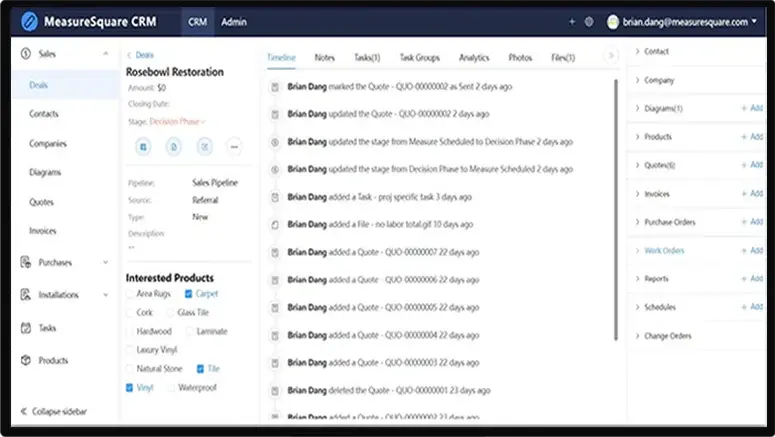Click the Tasks calendar icon in sidebar

(26, 328)
